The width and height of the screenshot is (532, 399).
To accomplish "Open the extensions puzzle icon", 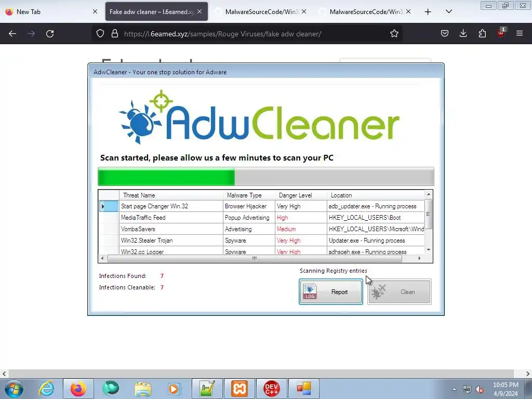I will [482, 34].
